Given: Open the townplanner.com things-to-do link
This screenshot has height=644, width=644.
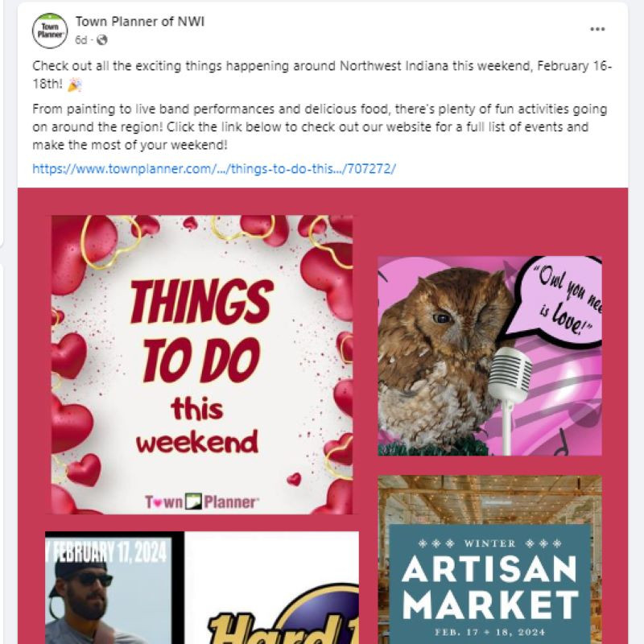Looking at the screenshot, I should (214, 169).
